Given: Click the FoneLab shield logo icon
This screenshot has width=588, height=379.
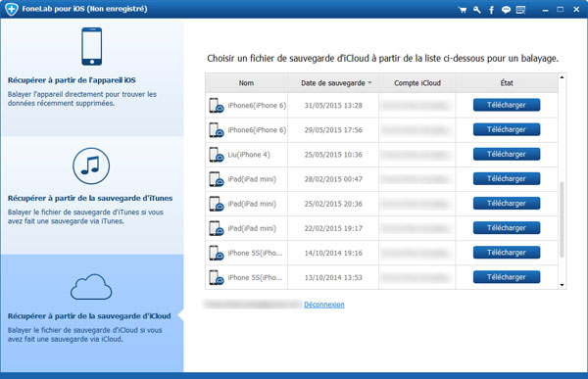Looking at the screenshot, I should 11,9.
